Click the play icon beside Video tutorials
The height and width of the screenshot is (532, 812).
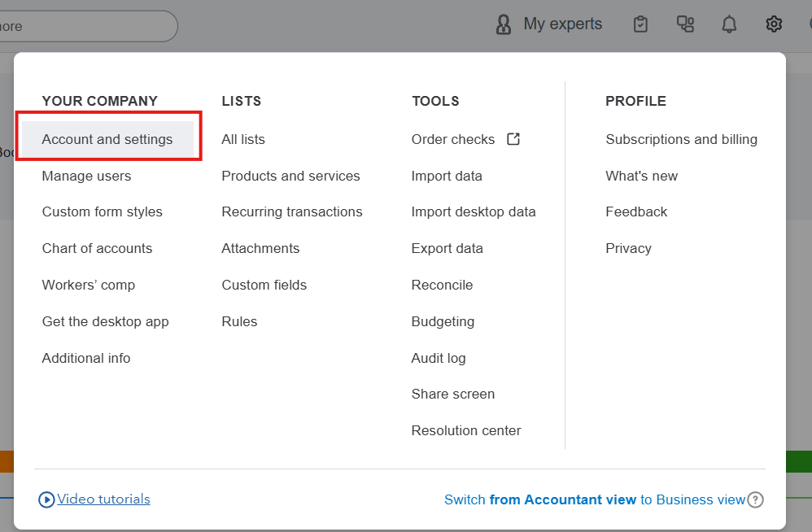[x=46, y=499]
